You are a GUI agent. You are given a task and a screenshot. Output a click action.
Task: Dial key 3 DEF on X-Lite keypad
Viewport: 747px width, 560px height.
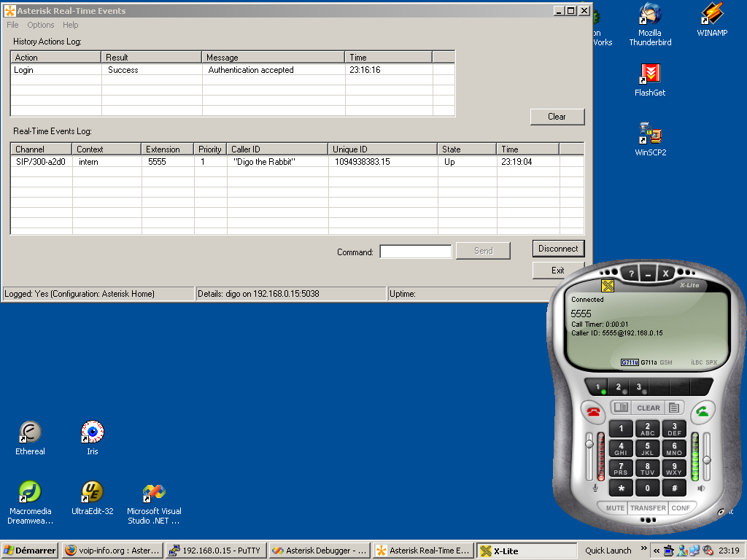[x=674, y=429]
